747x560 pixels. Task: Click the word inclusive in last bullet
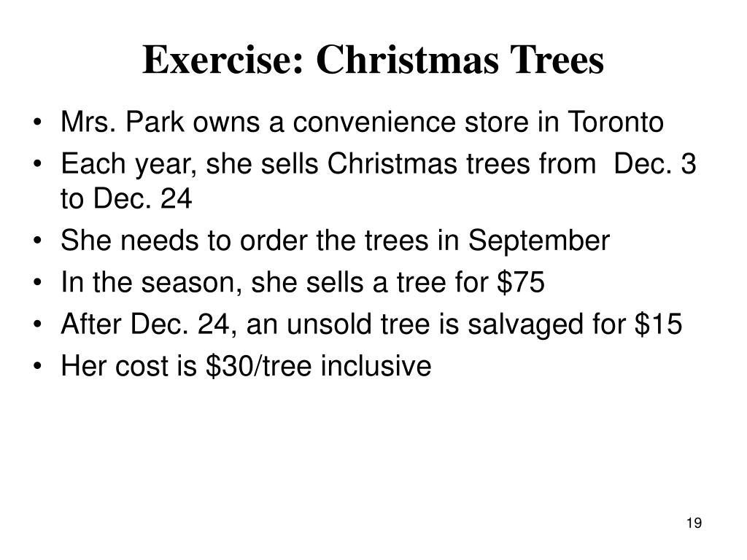[376, 366]
